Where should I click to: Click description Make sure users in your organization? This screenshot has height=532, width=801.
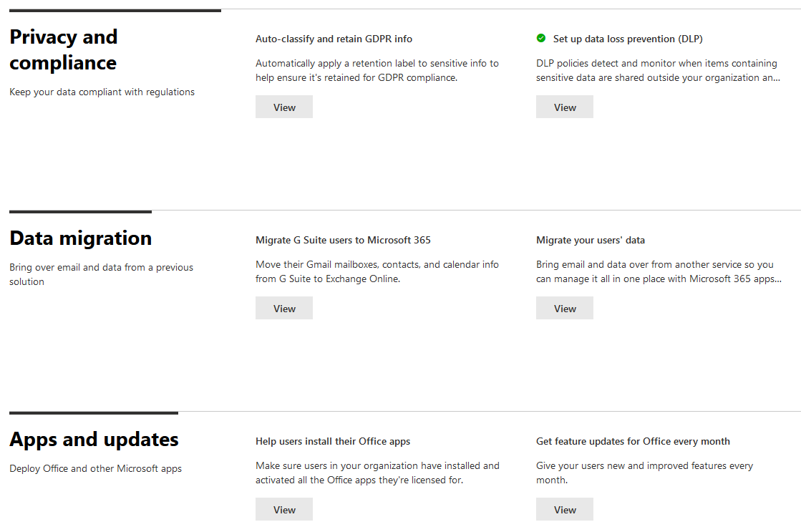[x=377, y=473]
